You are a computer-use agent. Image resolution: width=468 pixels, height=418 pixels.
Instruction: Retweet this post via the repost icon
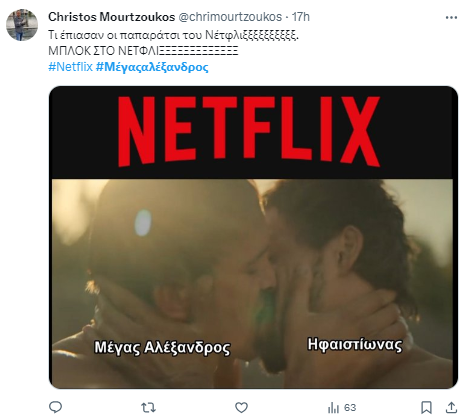click(148, 407)
